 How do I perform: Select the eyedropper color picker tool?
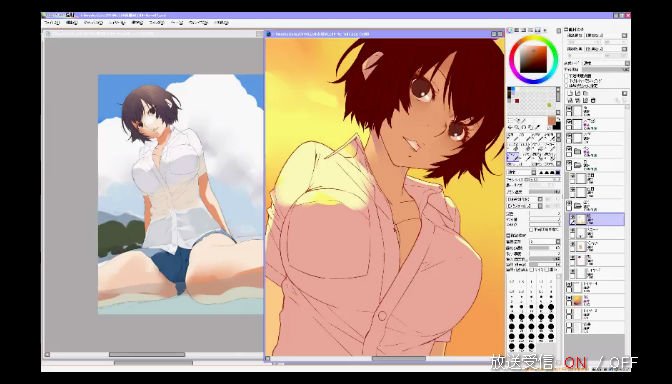(537, 127)
